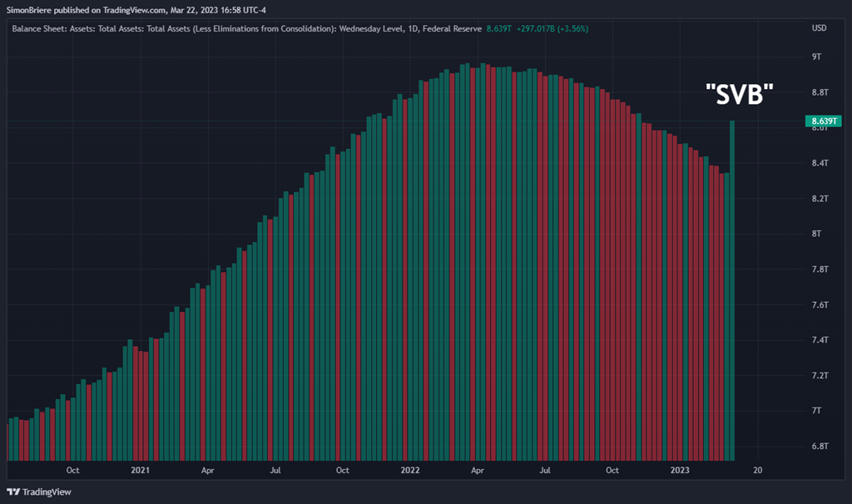Click the 8.8T price scale label

tap(820, 92)
